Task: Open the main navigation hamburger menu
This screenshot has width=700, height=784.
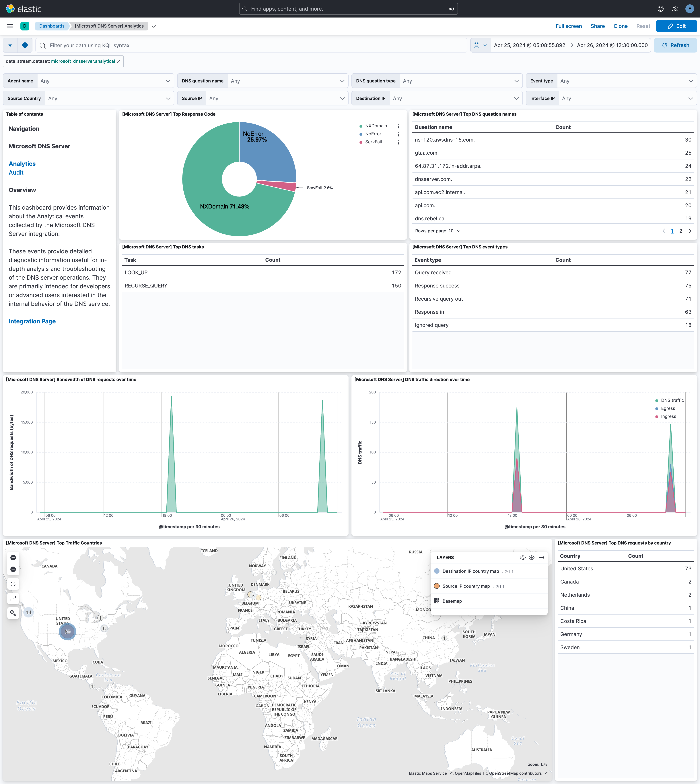Action: pyautogui.click(x=10, y=26)
